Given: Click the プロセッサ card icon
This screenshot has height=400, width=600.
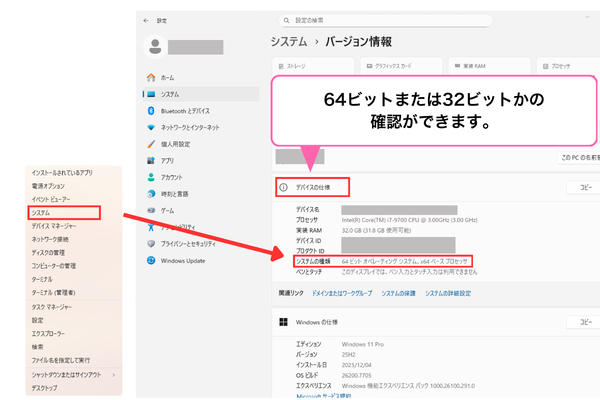Looking at the screenshot, I should [x=546, y=66].
